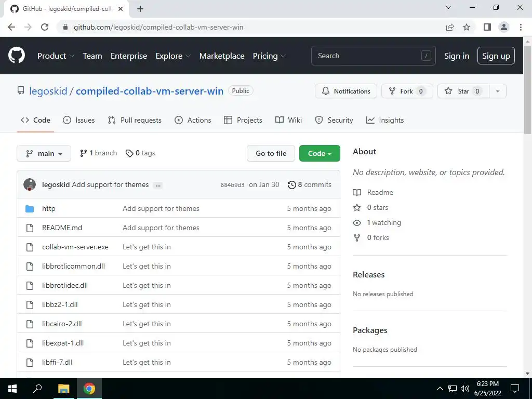
Task: Open the volume control in system tray
Action: click(465, 389)
